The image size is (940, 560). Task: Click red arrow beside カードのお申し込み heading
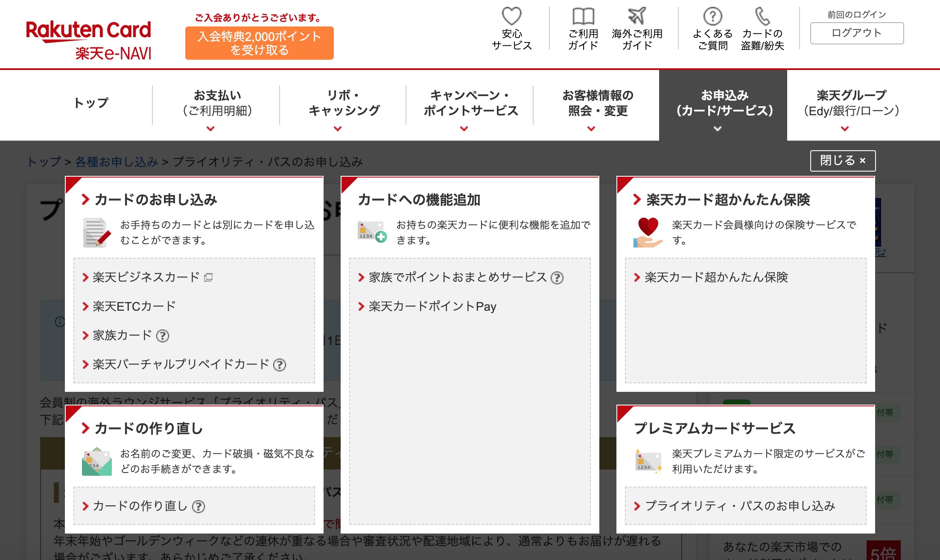(x=85, y=199)
